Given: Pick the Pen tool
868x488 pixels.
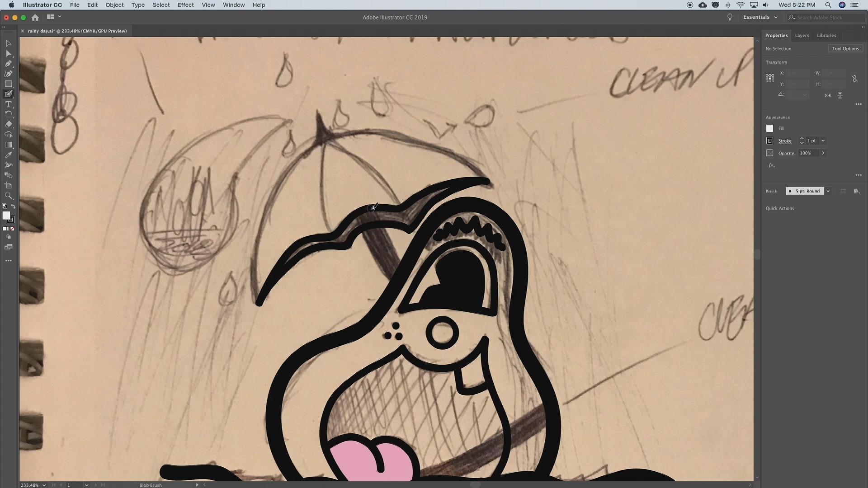Looking at the screenshot, I should click(9, 64).
